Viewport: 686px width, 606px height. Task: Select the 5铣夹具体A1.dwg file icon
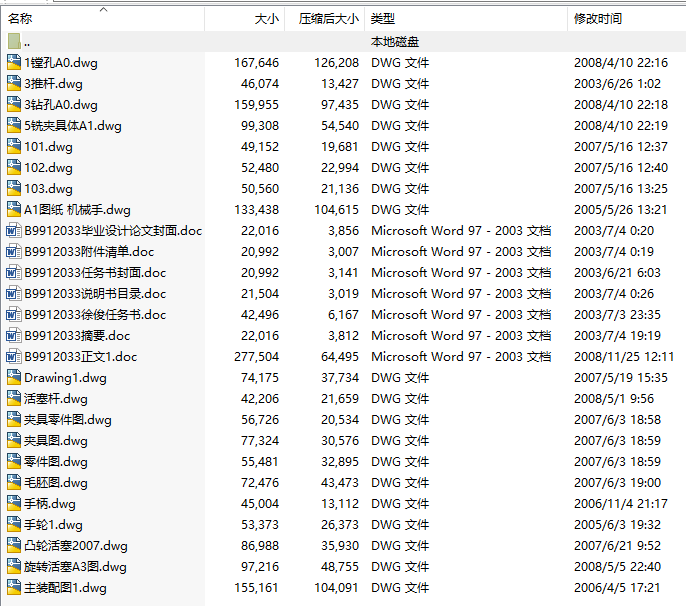coord(14,126)
